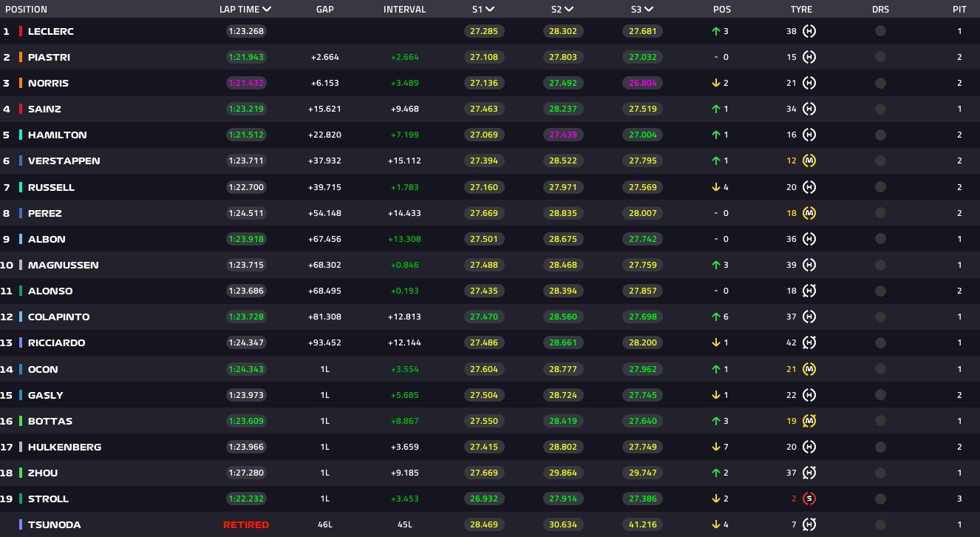
Task: Open the LAP TIME column dropdown
Action: click(267, 10)
